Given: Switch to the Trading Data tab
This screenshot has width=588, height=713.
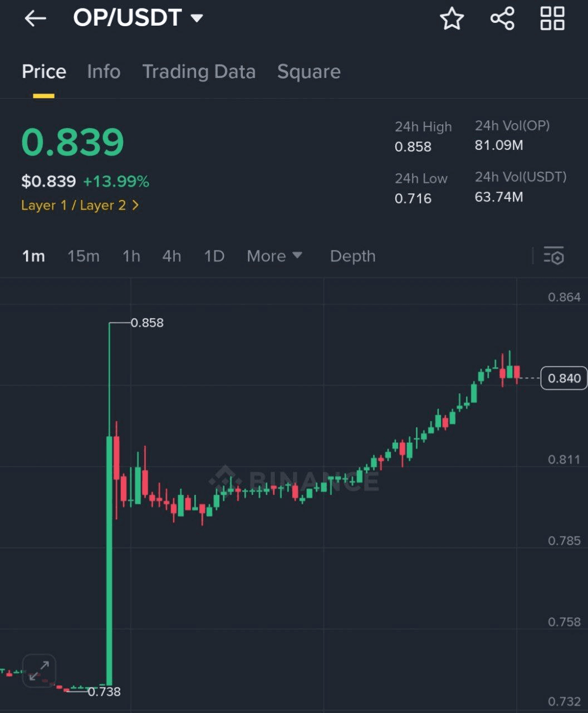Looking at the screenshot, I should (199, 72).
